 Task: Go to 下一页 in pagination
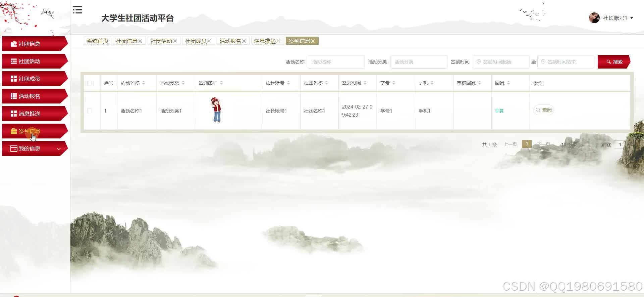(543, 144)
